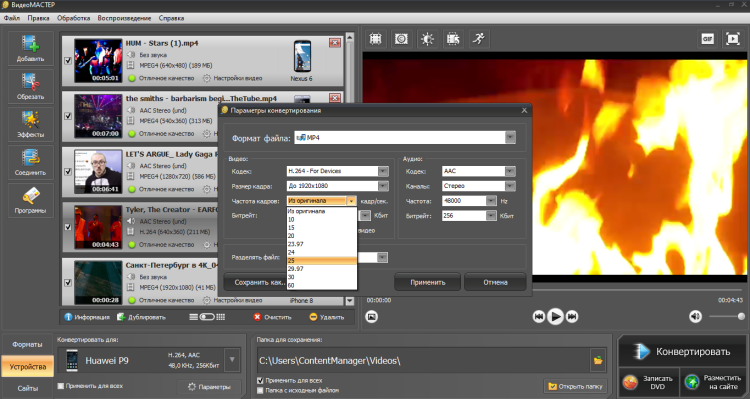Open the Программы sidebar item
Screen dimensions: 750x399
click(x=30, y=200)
